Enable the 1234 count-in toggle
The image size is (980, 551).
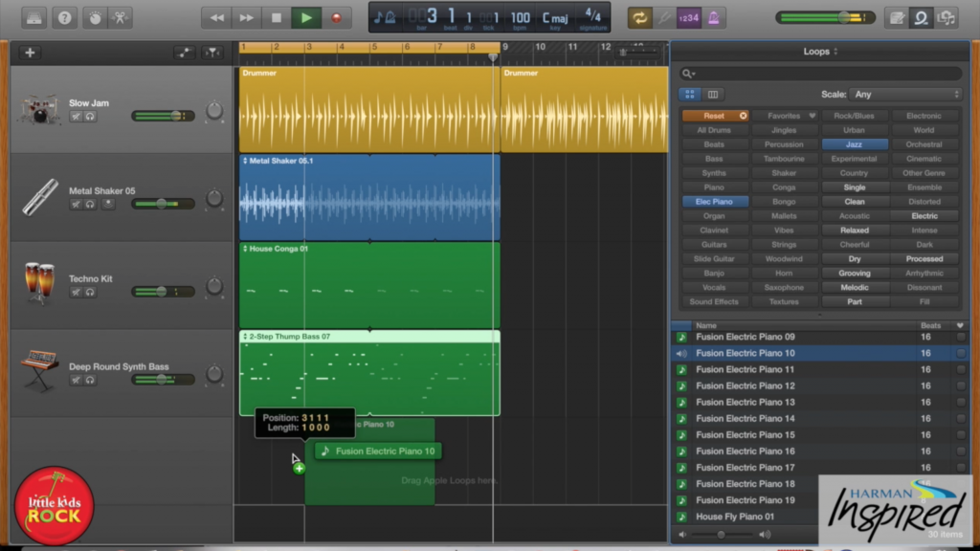[x=687, y=16]
